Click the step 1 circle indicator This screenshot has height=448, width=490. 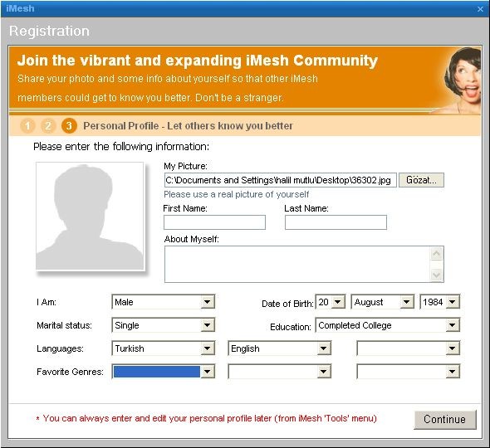click(27, 126)
